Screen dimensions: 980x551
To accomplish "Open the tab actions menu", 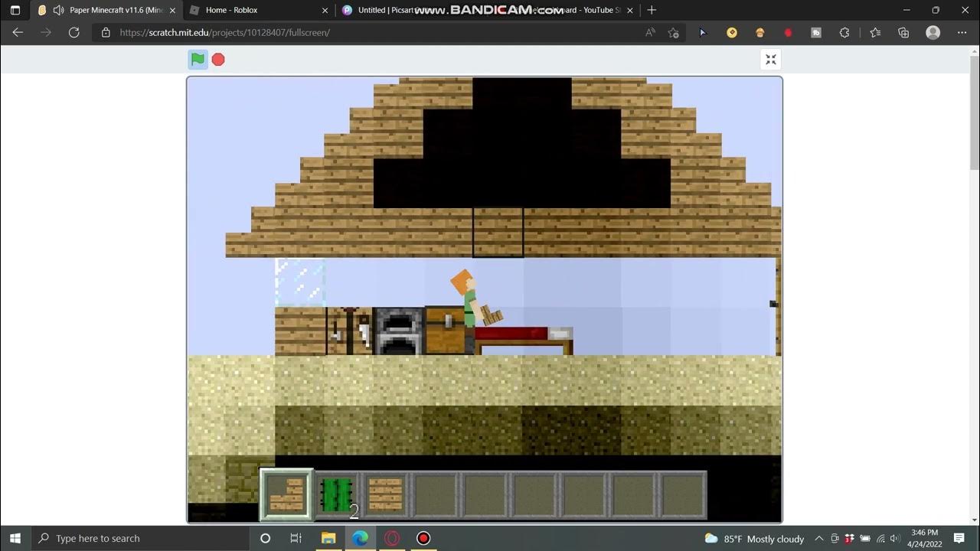I will [15, 10].
